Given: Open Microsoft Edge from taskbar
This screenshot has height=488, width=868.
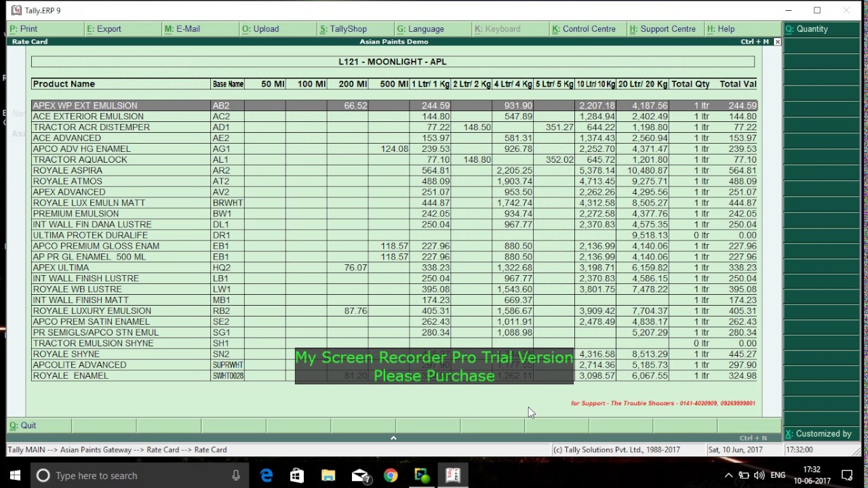Looking at the screenshot, I should 267,475.
